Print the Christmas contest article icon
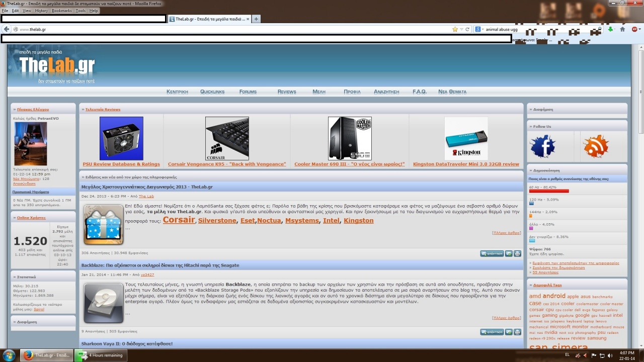 point(518,253)
